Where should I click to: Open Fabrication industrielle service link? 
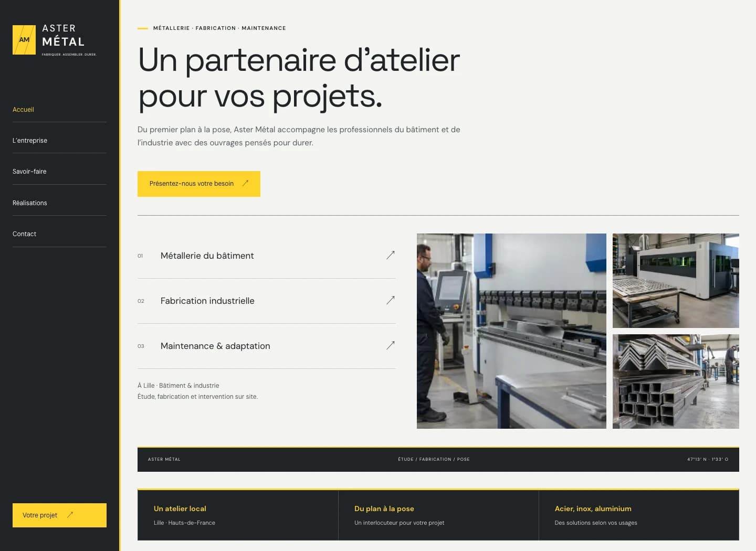[267, 301]
